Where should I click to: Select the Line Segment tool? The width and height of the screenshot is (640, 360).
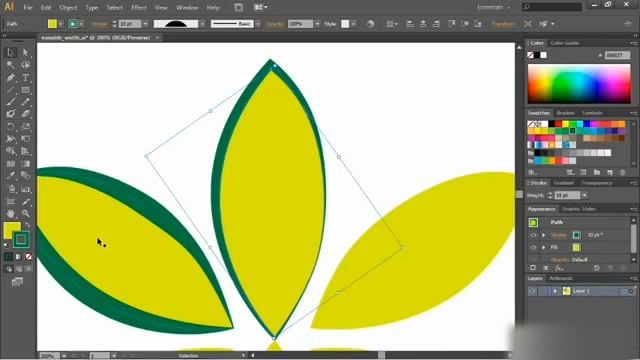(11, 90)
